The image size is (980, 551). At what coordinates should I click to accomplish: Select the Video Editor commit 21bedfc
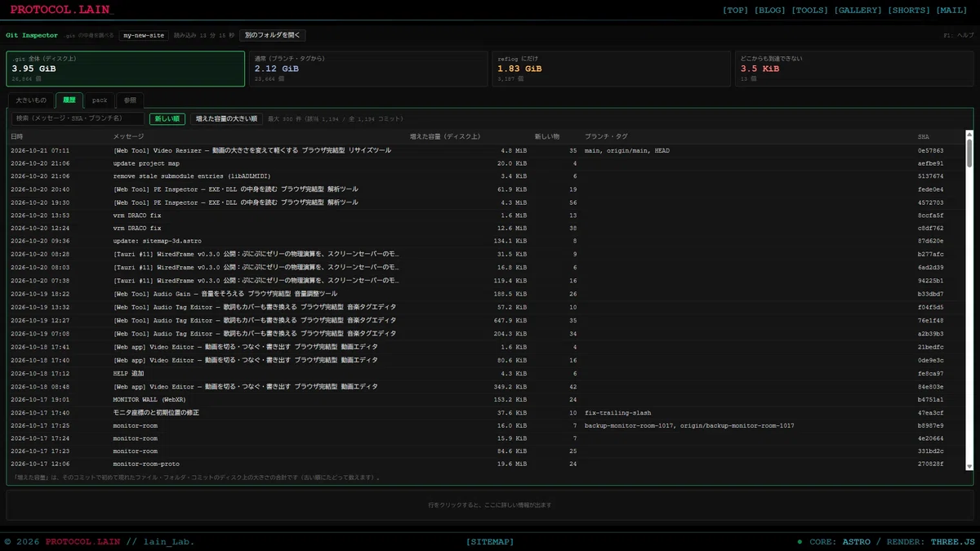486,347
